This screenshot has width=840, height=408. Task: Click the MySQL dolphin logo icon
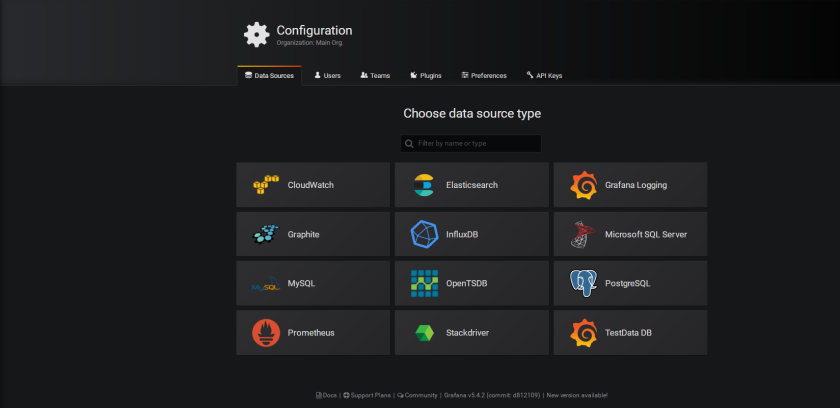click(266, 284)
